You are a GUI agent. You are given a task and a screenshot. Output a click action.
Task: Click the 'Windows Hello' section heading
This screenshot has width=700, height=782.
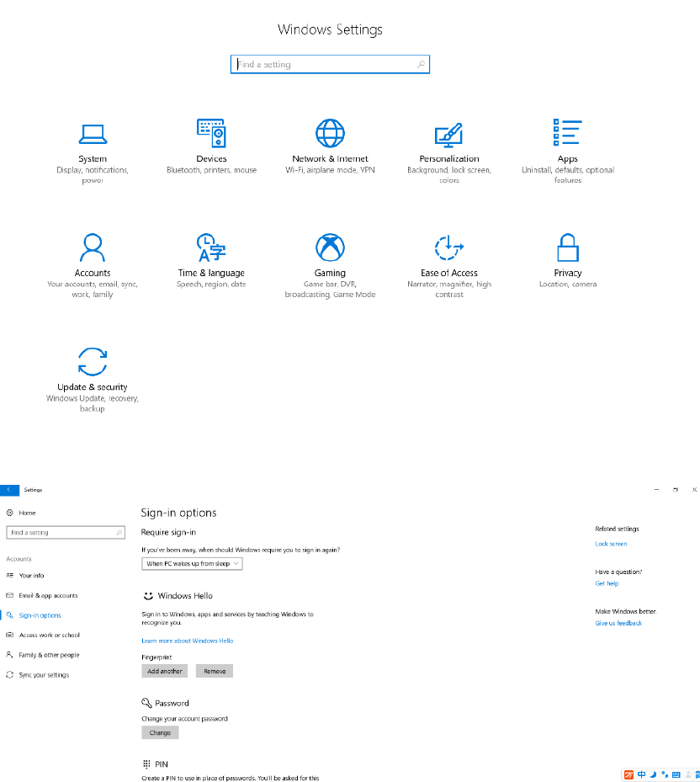pos(185,596)
